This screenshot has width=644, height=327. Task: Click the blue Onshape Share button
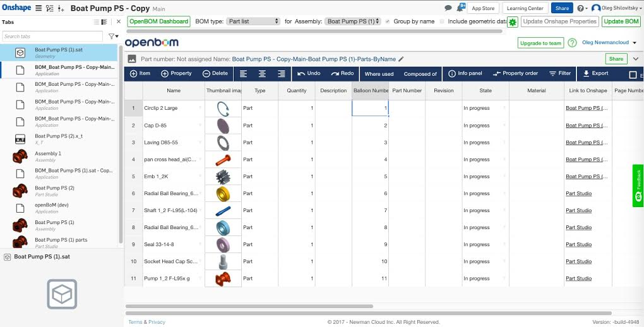point(562,8)
